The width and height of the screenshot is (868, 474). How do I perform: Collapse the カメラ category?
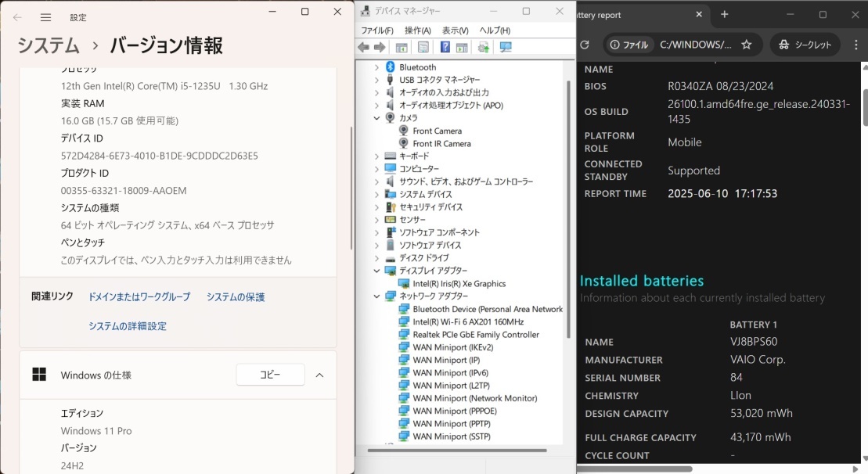tap(376, 118)
